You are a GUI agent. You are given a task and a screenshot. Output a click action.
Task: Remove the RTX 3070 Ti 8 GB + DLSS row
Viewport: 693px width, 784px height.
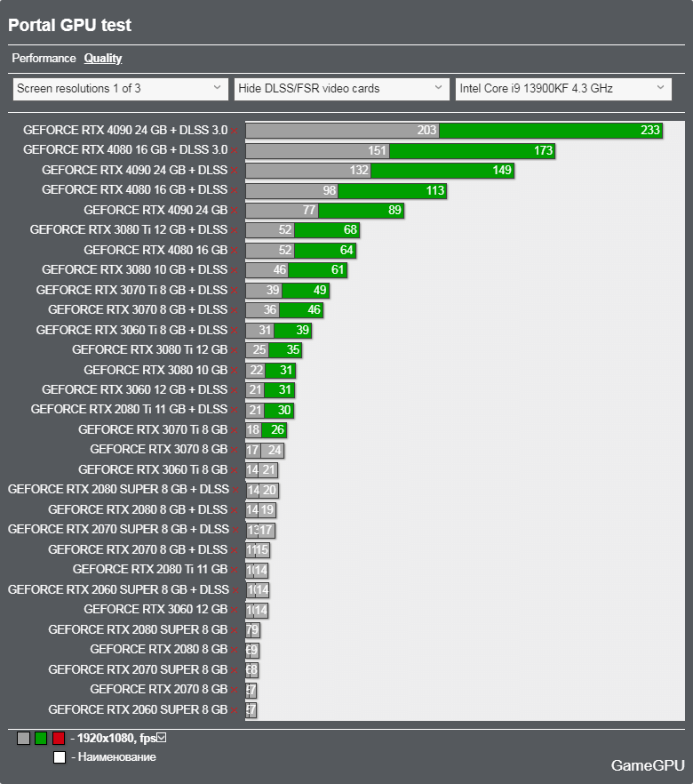(235, 291)
